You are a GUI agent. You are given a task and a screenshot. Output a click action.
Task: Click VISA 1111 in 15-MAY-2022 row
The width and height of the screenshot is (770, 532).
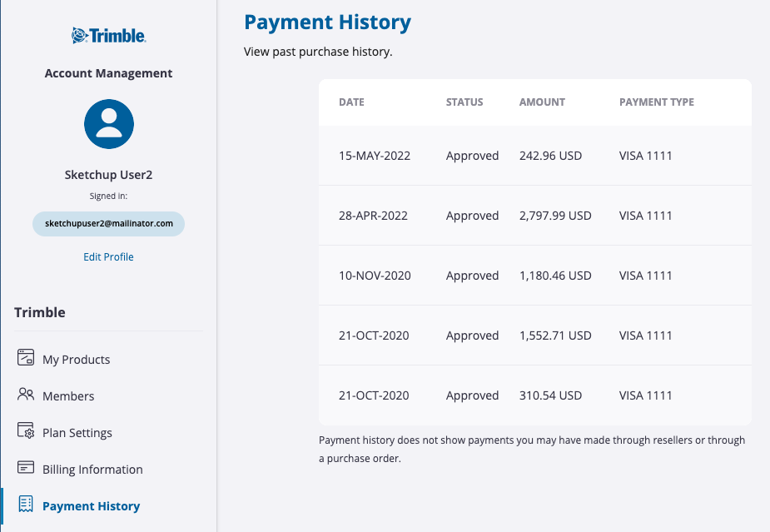(x=645, y=156)
